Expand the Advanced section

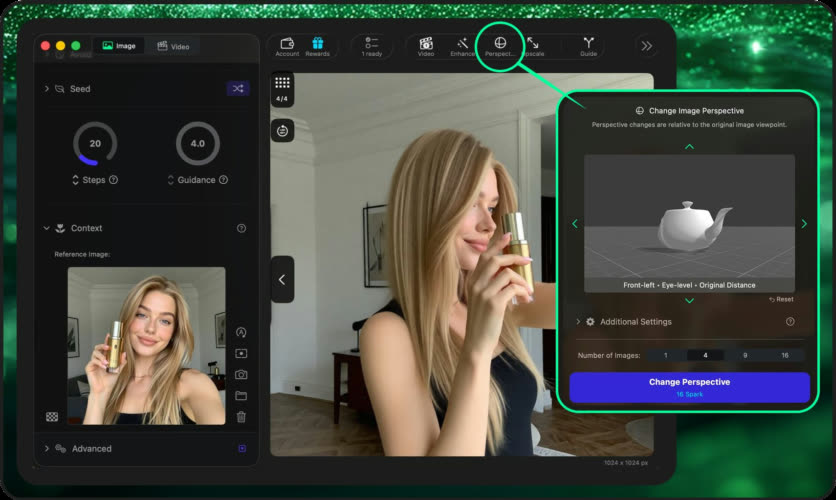(x=46, y=448)
